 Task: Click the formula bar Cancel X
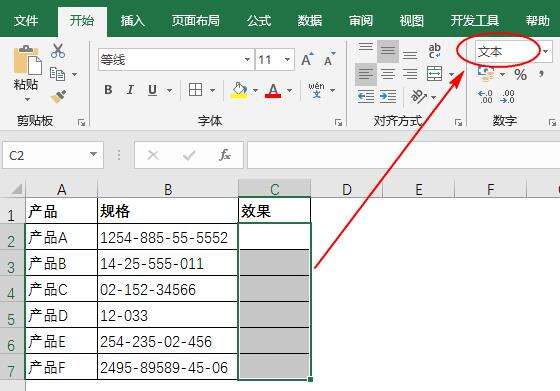153,155
